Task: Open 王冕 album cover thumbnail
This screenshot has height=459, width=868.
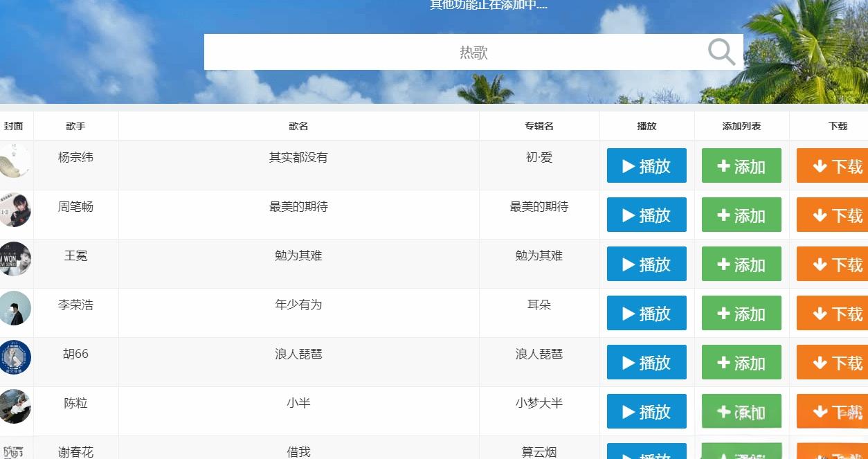Action: 15,259
